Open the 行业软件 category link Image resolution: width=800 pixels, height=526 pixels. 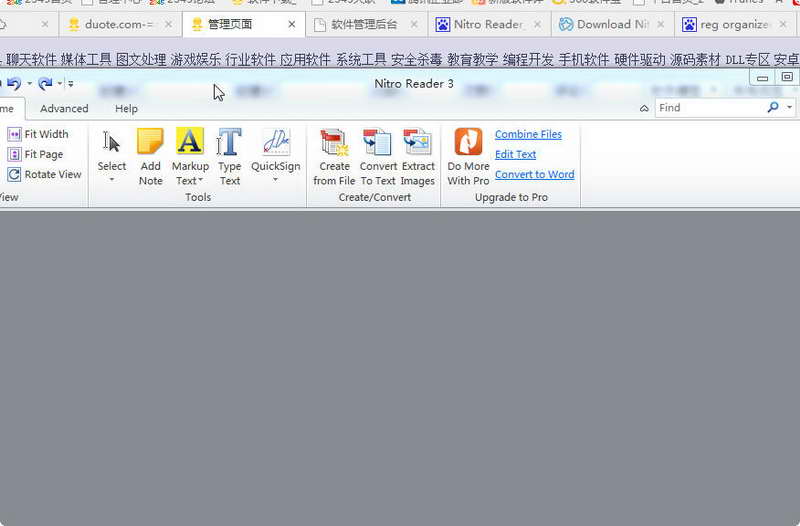[251, 60]
